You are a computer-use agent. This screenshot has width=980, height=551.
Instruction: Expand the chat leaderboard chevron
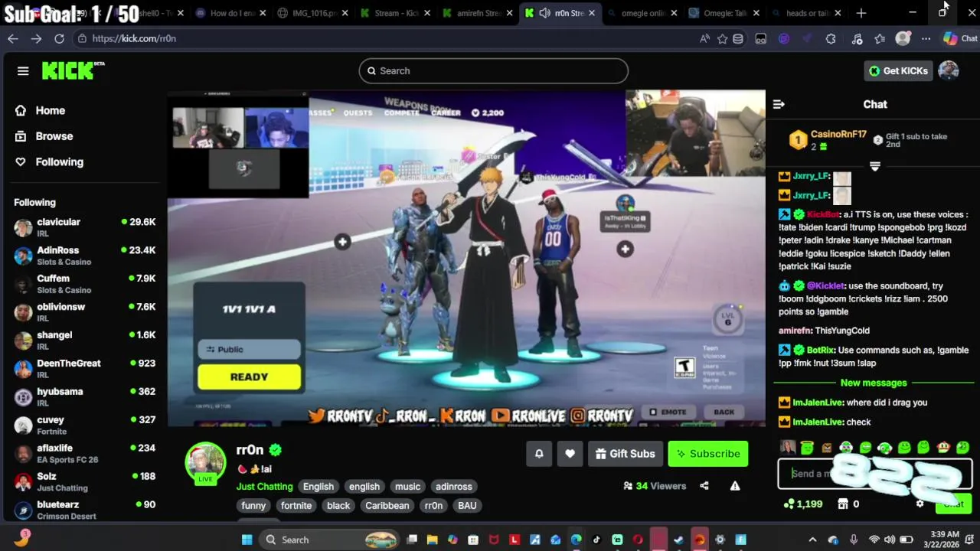pyautogui.click(x=875, y=166)
